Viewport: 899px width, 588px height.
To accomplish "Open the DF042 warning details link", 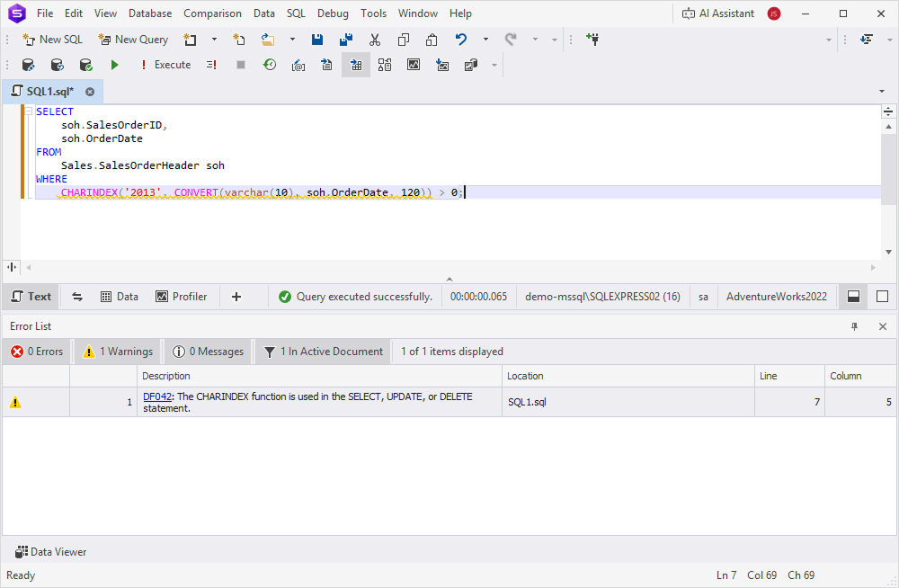I will point(157,396).
